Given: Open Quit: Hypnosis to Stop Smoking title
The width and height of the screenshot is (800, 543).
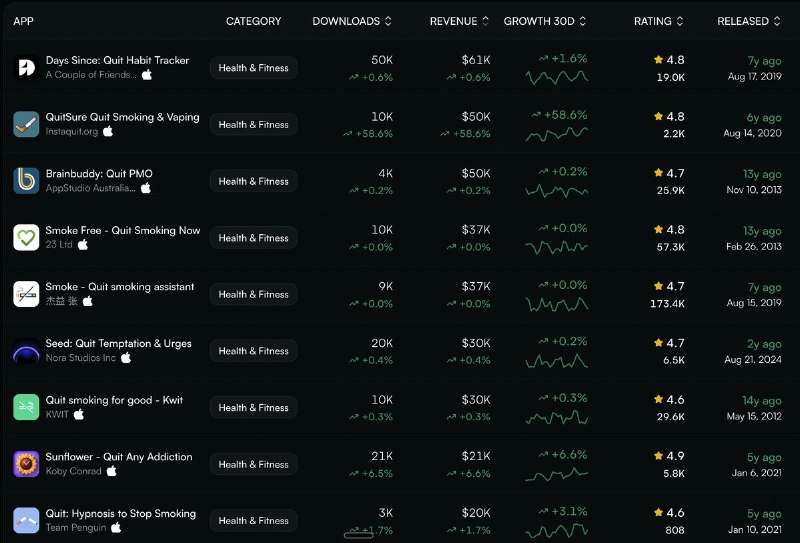Looking at the screenshot, I should 120,513.
